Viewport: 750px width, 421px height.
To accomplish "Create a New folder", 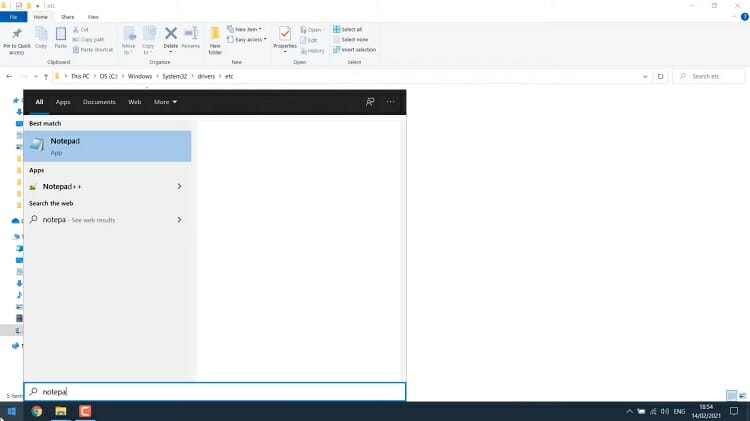I will [215, 41].
